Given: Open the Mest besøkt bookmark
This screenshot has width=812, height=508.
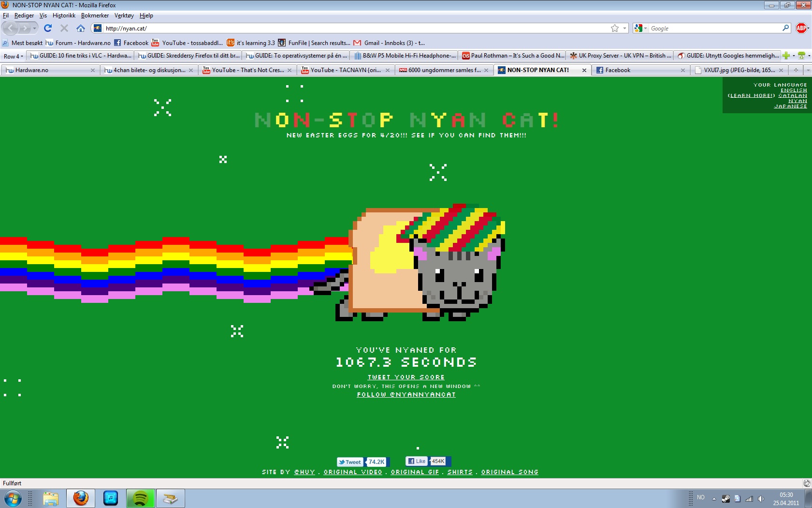Looking at the screenshot, I should click(x=22, y=43).
